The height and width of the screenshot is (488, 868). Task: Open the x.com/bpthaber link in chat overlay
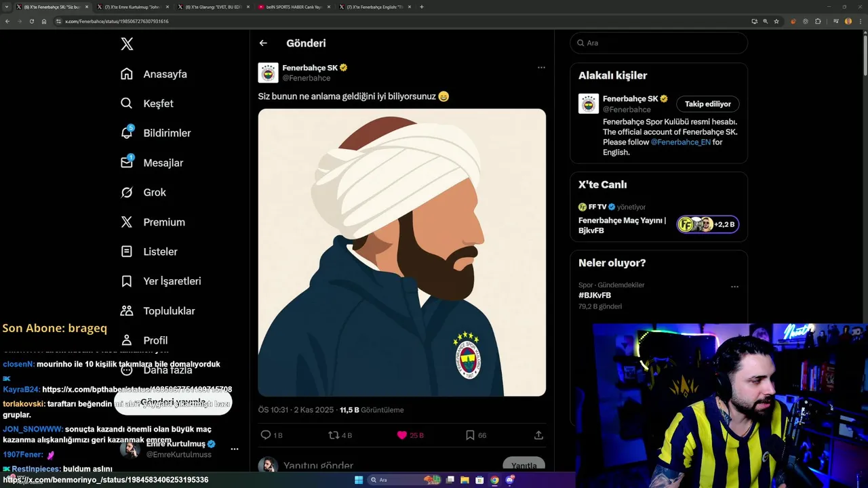coord(137,390)
